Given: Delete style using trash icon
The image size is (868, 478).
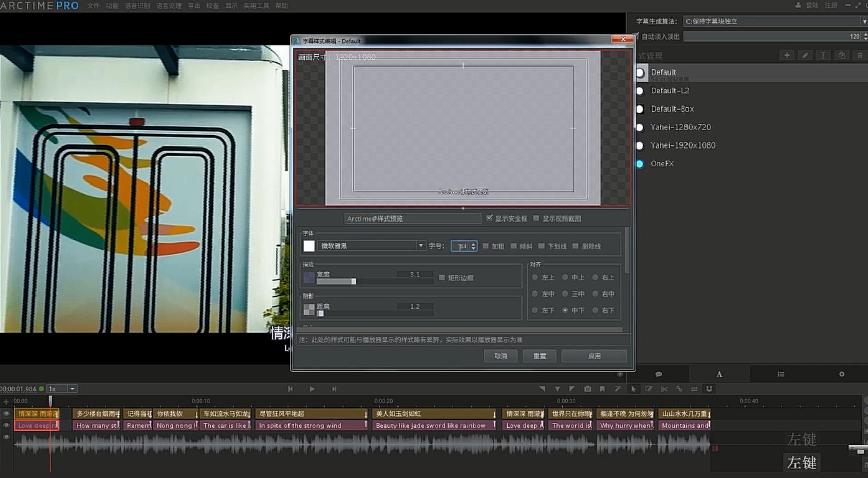Looking at the screenshot, I should [860, 55].
